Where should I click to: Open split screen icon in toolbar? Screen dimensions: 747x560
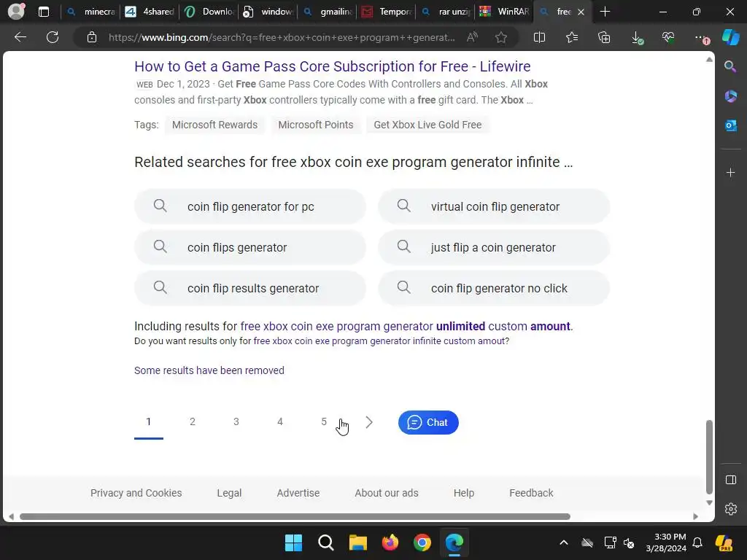[539, 37]
